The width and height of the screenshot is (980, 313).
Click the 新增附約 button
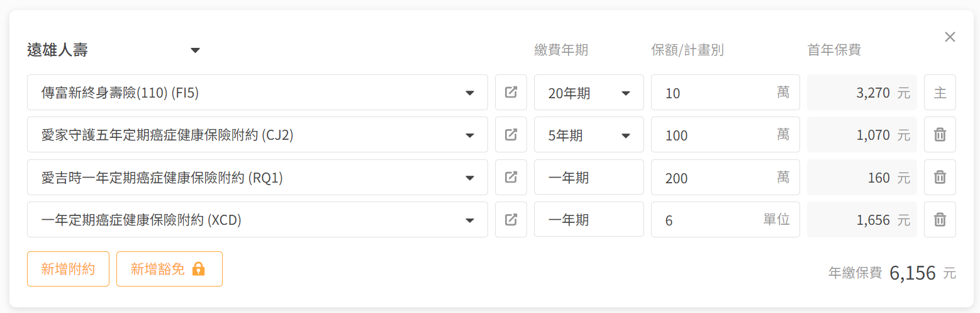(x=68, y=269)
